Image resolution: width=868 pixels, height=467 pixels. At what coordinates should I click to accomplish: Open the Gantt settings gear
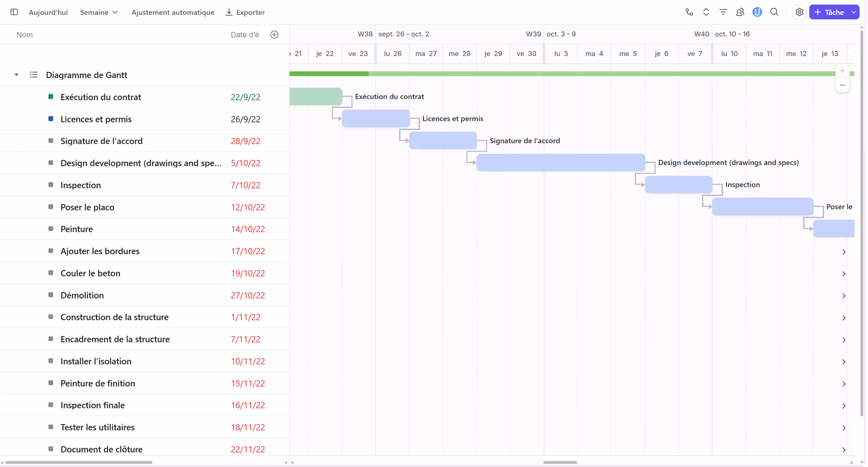pyautogui.click(x=799, y=12)
